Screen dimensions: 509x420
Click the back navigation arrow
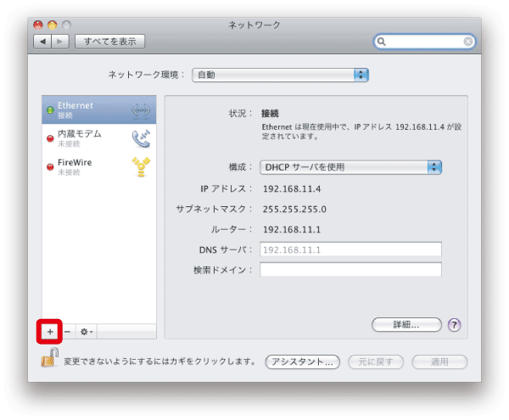point(42,42)
